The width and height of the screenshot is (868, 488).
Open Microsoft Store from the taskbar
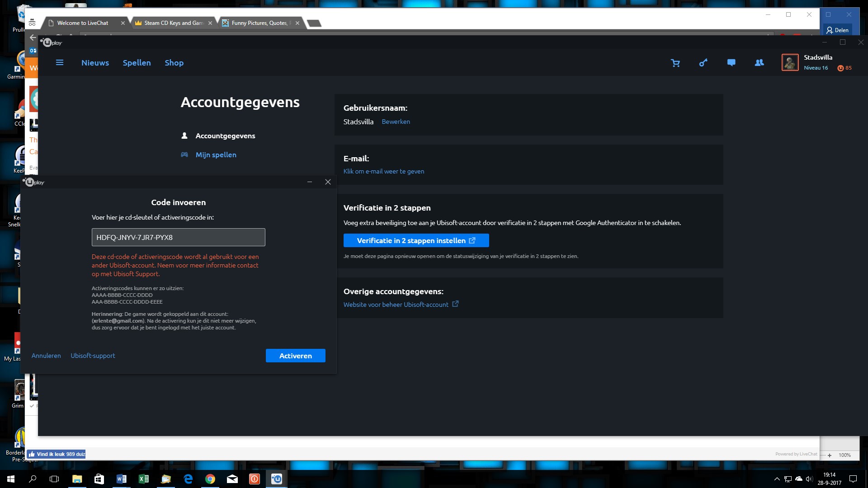99,479
